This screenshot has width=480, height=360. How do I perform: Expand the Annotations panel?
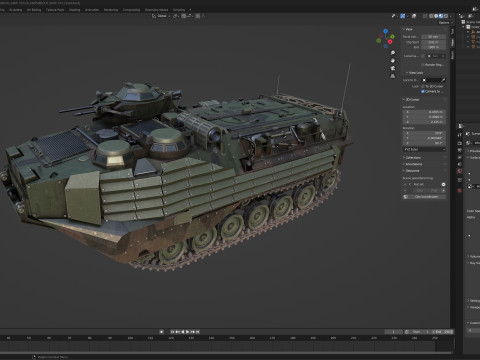413,164
